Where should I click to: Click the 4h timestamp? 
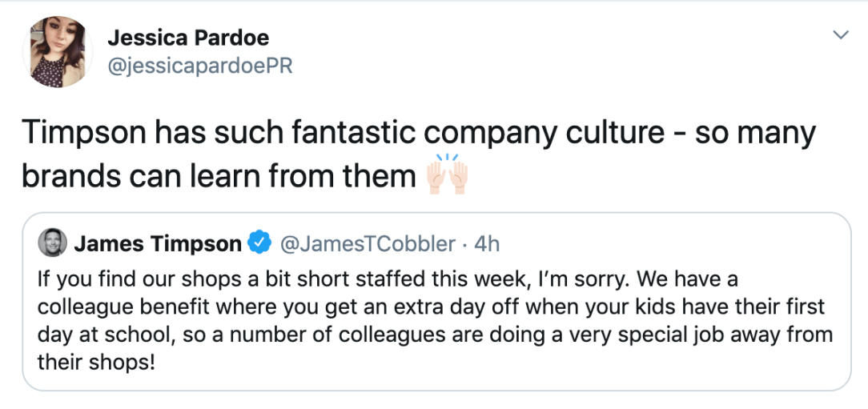(x=488, y=243)
